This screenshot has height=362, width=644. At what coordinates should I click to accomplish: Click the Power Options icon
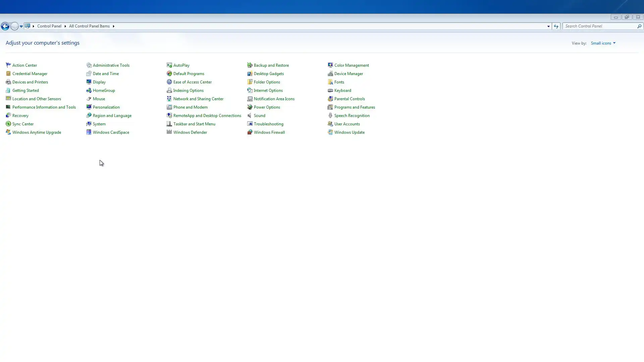click(250, 107)
